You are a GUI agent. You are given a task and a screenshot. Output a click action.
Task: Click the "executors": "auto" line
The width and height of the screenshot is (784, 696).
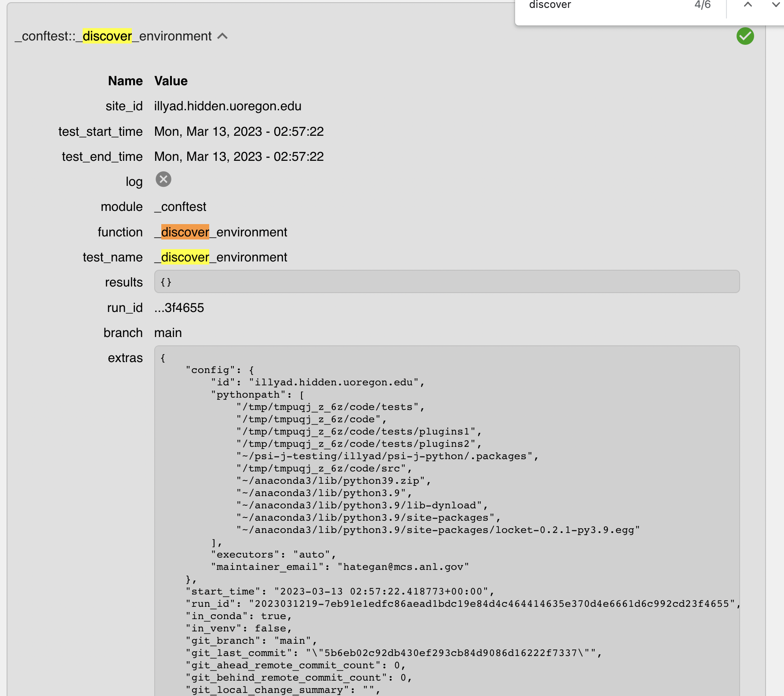tap(273, 555)
